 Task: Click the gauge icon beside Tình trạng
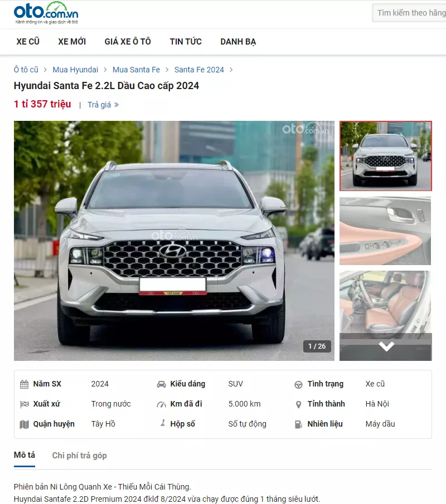(x=299, y=384)
